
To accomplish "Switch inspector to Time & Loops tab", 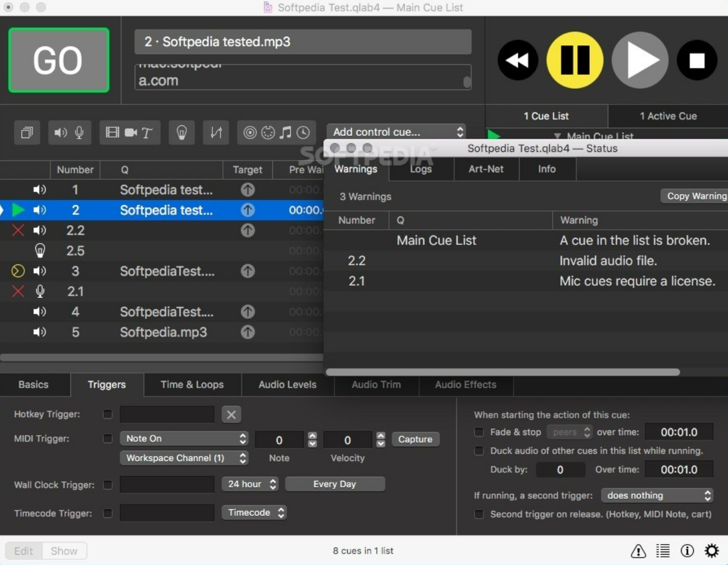I will tap(192, 385).
